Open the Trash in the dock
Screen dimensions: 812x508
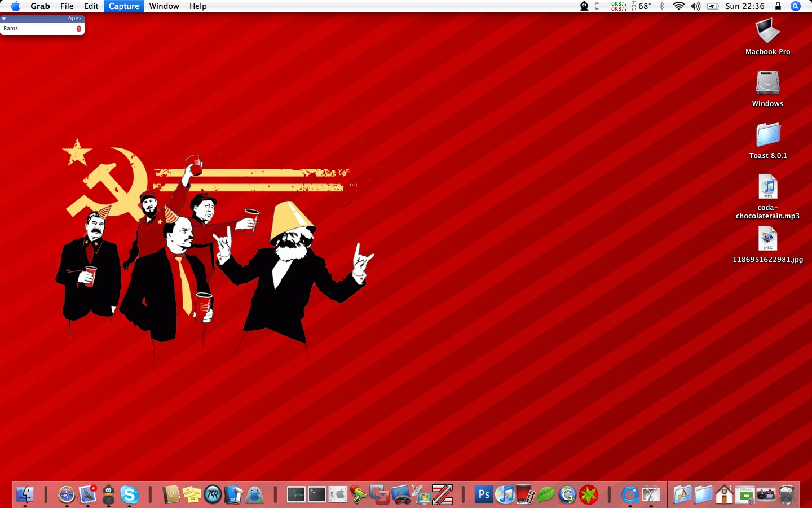click(x=787, y=495)
